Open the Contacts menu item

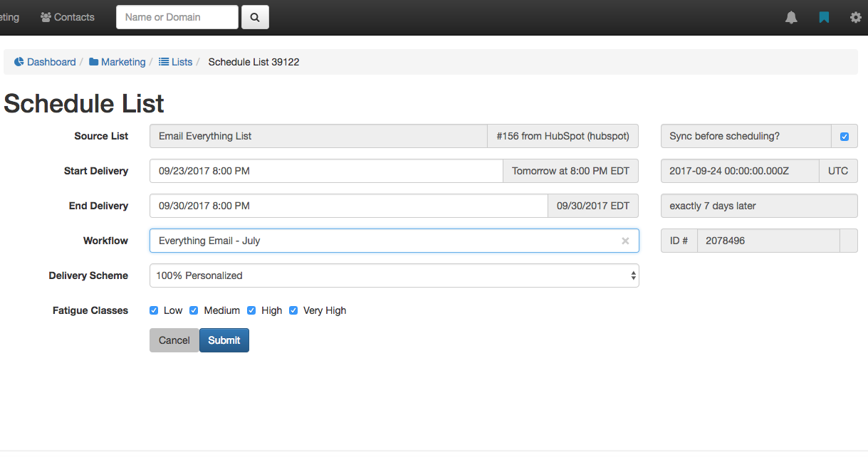tap(68, 17)
